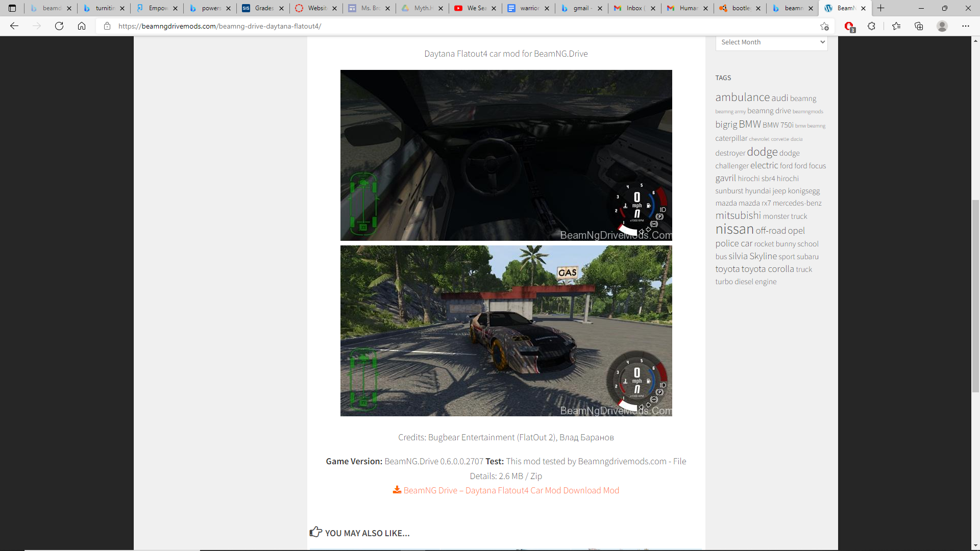This screenshot has width=980, height=551.
Task: Open the Extensions puzzle icon
Action: (x=872, y=26)
